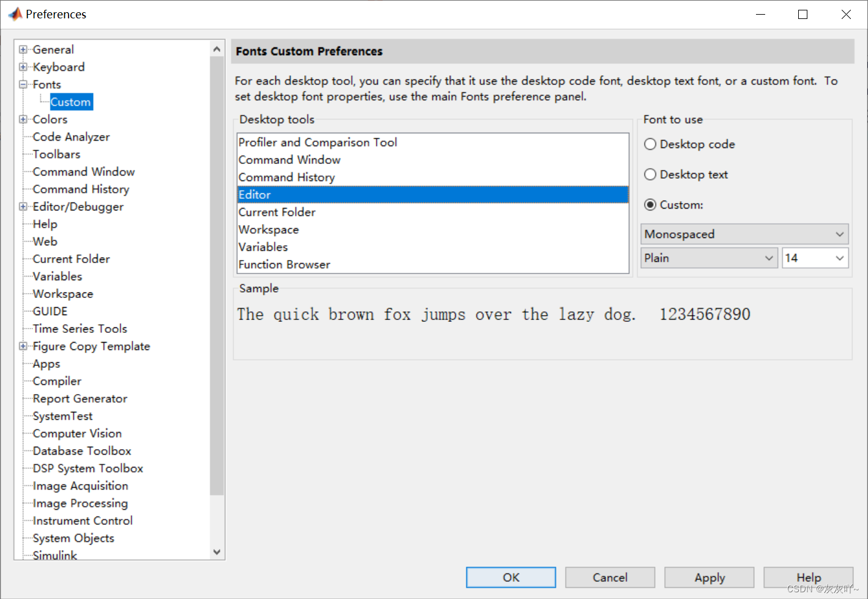Viewport: 868px width, 599px height.
Task: Open Help from the bottom button
Action: [x=809, y=578]
